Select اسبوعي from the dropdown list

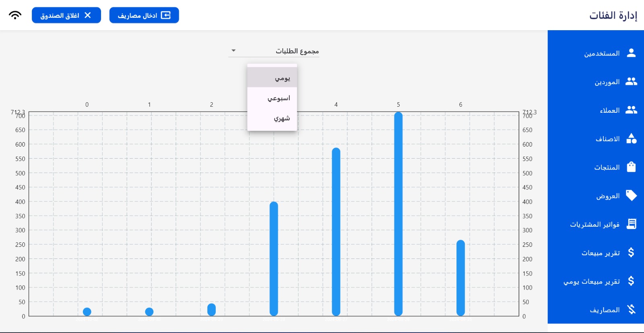pyautogui.click(x=272, y=98)
